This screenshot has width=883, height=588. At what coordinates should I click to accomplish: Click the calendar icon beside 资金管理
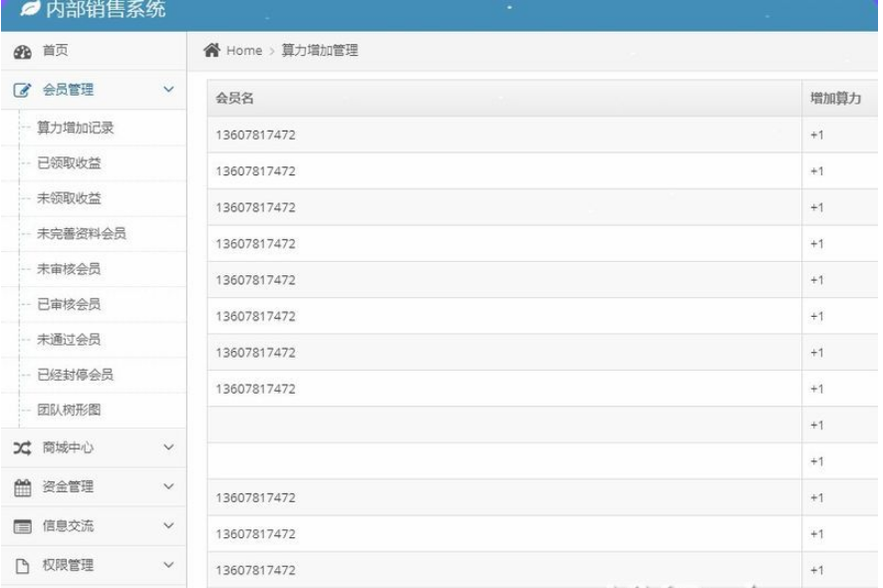[22, 487]
